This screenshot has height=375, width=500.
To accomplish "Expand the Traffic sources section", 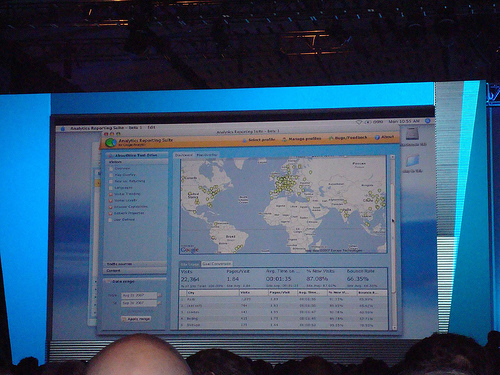I will click(136, 264).
